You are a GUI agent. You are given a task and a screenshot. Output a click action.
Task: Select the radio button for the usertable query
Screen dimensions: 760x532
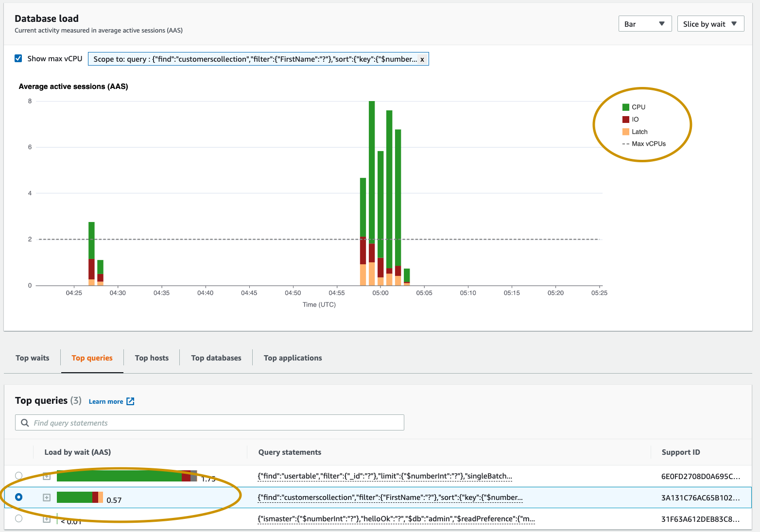[18, 476]
